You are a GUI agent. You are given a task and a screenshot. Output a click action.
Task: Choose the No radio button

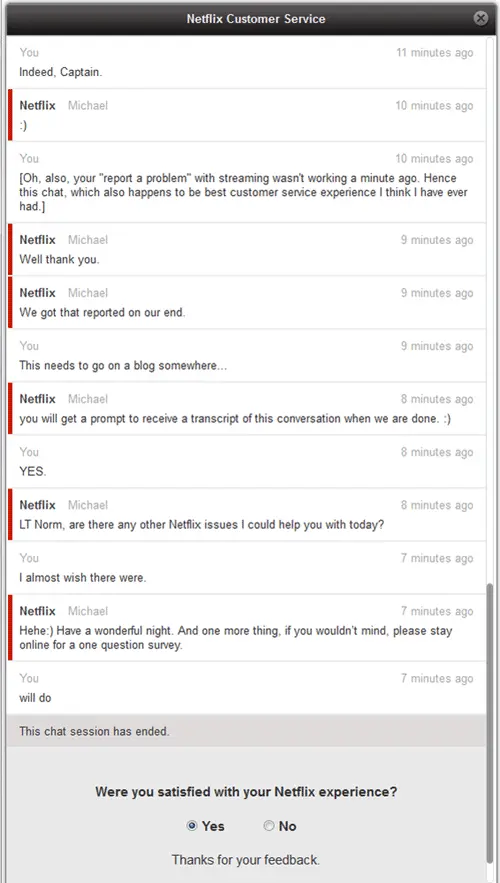pos(269,826)
